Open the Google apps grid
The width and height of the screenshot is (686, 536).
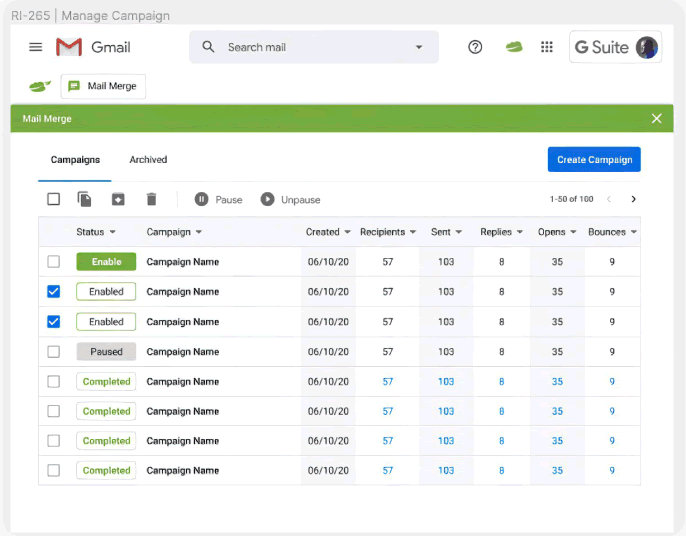click(547, 47)
